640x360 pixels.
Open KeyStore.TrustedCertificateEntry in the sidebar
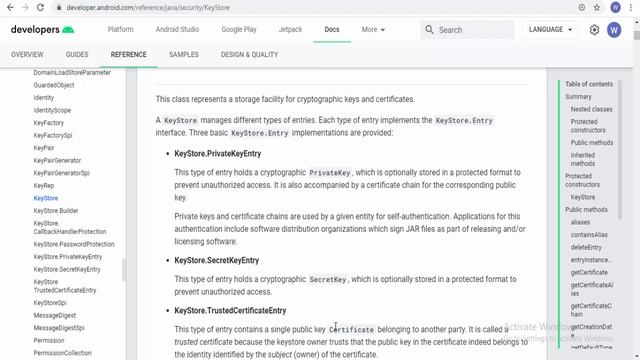click(65, 286)
